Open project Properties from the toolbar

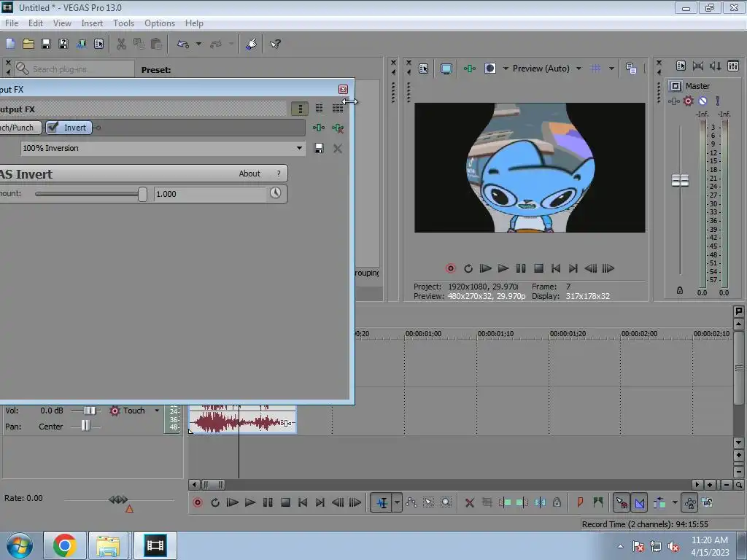coord(98,44)
